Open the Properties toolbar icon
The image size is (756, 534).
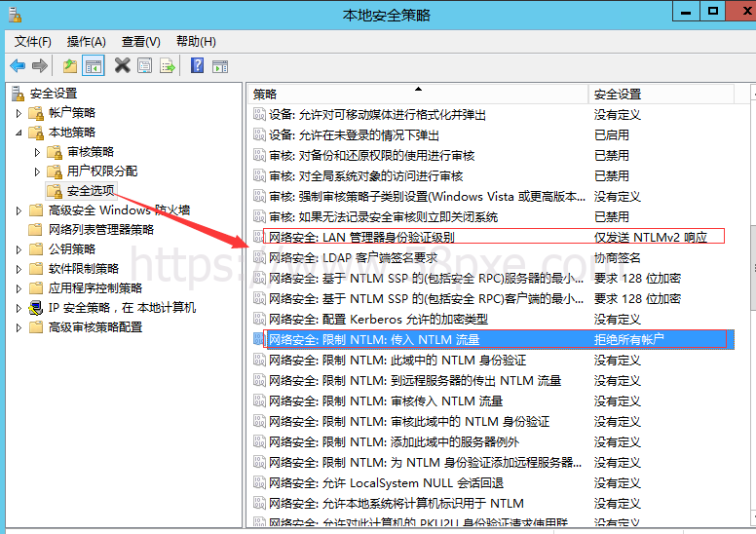(x=144, y=65)
